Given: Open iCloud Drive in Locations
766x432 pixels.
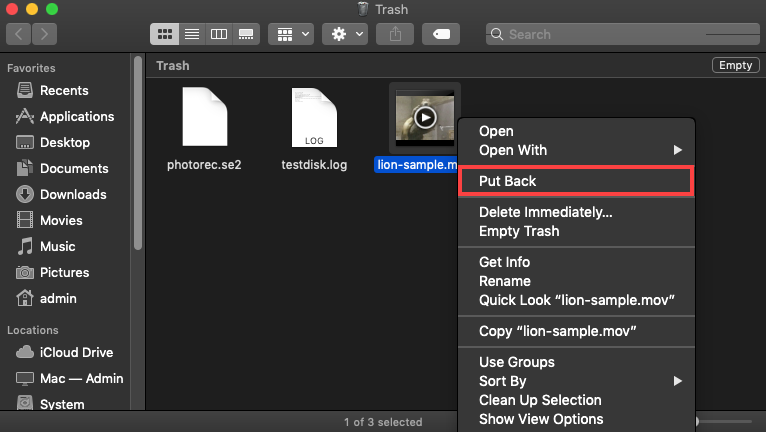Looking at the screenshot, I should coord(76,352).
